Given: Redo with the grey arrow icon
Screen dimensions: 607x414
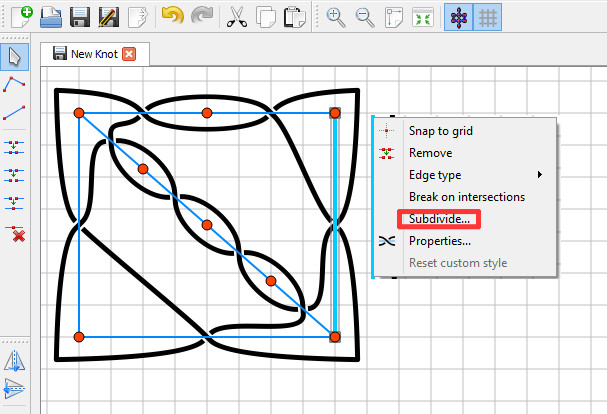Looking at the screenshot, I should 202,17.
